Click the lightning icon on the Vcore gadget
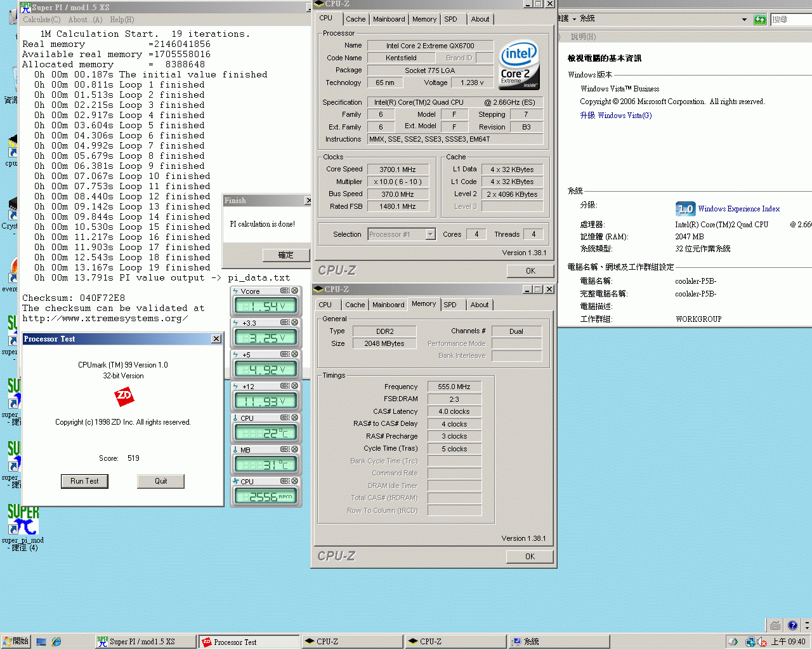812x650 pixels. [236, 291]
